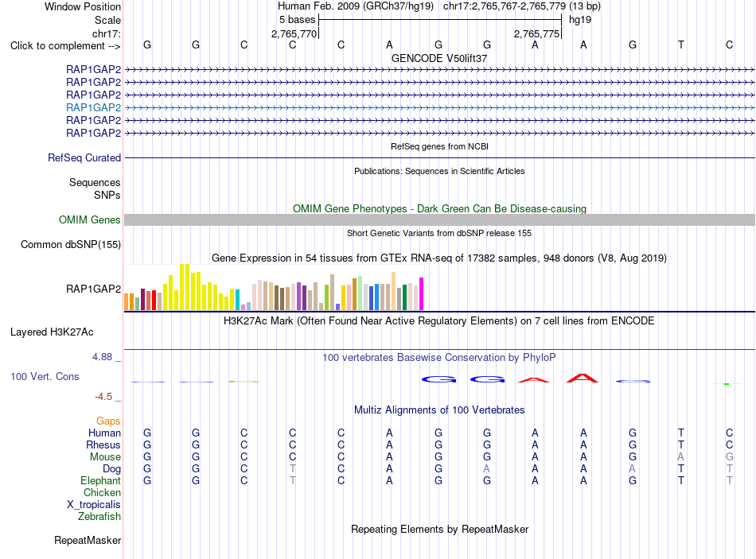Select Common dbSNP(155) track label
Screen dimensions: 756x559
pos(71,244)
